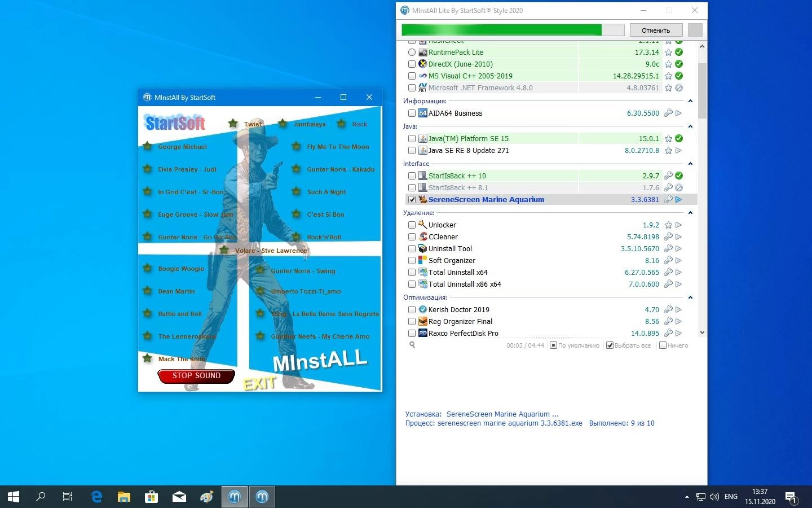The height and width of the screenshot is (508, 812).
Task: Click EXIT in the StartSoft window
Action: [x=259, y=384]
